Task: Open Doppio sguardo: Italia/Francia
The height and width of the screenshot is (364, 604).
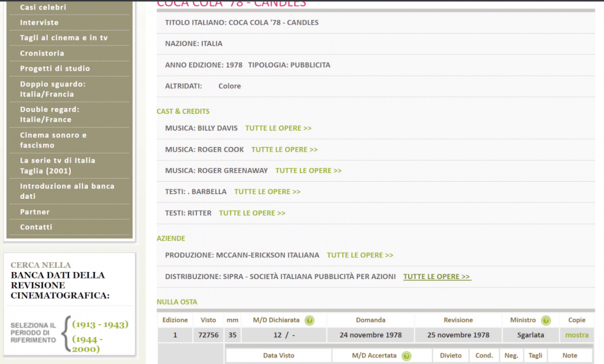Action: 52,89
